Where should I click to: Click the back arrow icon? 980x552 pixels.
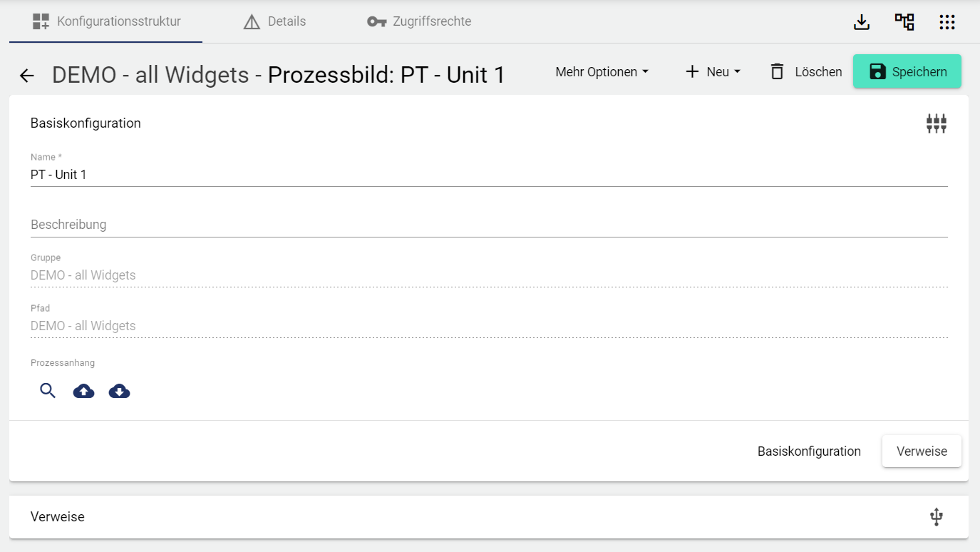tap(27, 76)
